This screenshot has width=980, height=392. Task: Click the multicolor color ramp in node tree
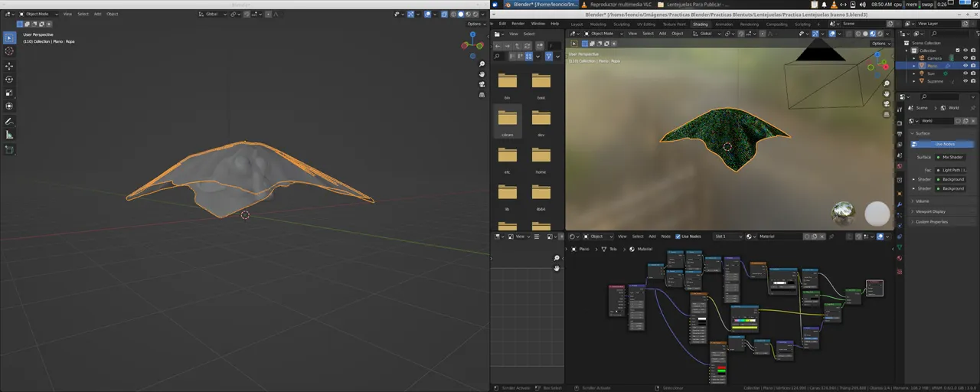coord(745,320)
